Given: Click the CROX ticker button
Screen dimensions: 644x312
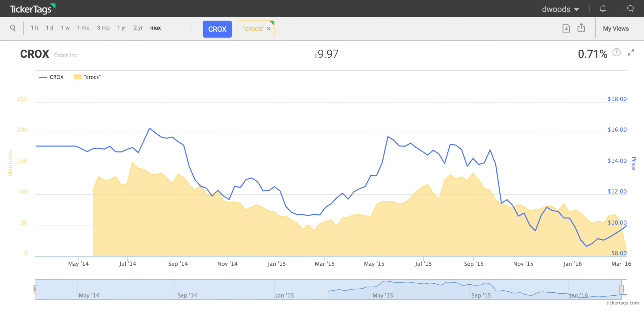Looking at the screenshot, I should coord(217,29).
